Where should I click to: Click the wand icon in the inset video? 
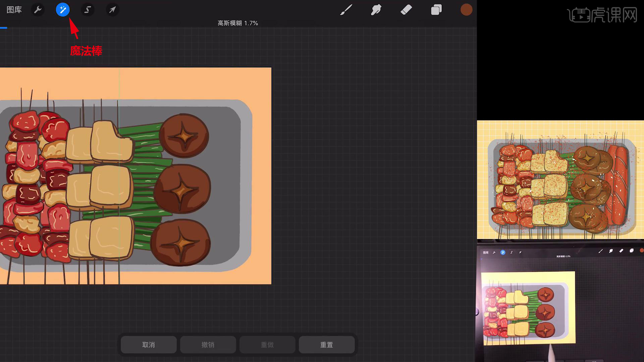pyautogui.click(x=502, y=252)
